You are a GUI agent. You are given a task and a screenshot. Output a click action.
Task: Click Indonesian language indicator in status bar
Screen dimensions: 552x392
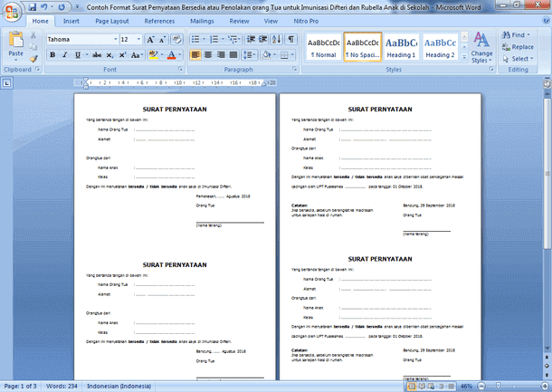119,387
